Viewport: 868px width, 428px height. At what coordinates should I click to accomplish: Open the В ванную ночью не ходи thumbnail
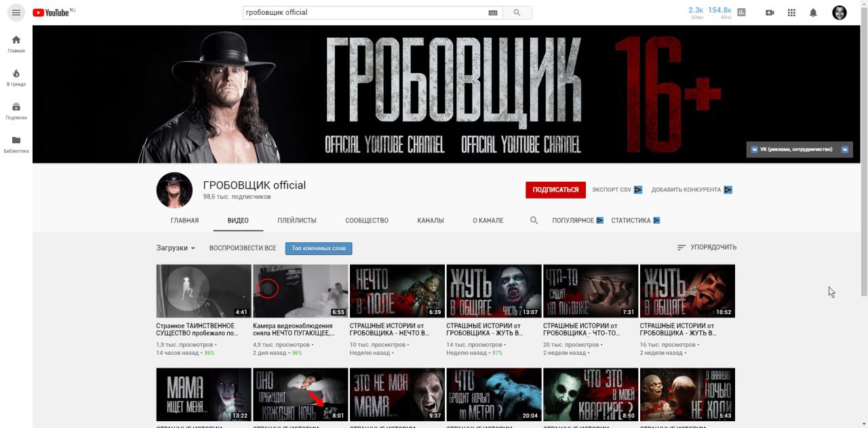coord(688,395)
